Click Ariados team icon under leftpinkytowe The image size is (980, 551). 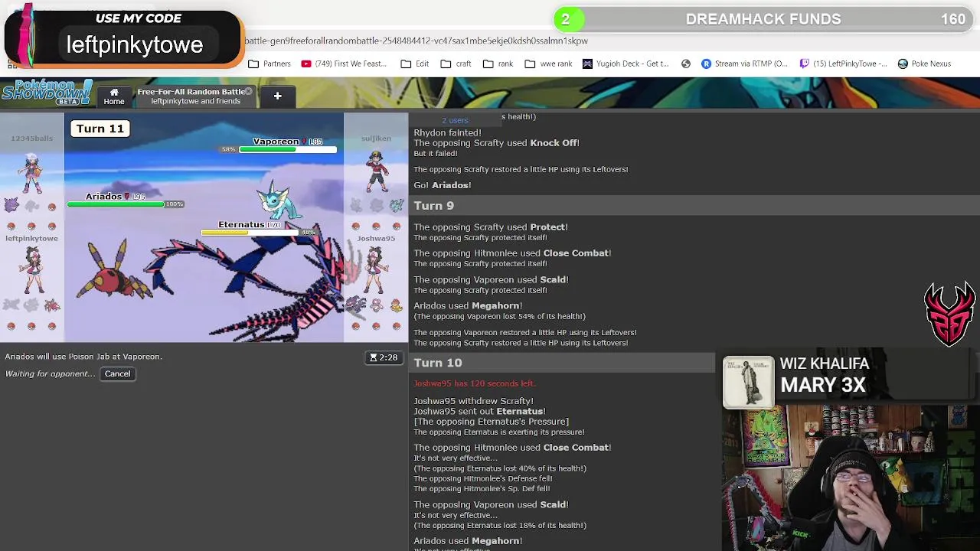[51, 305]
